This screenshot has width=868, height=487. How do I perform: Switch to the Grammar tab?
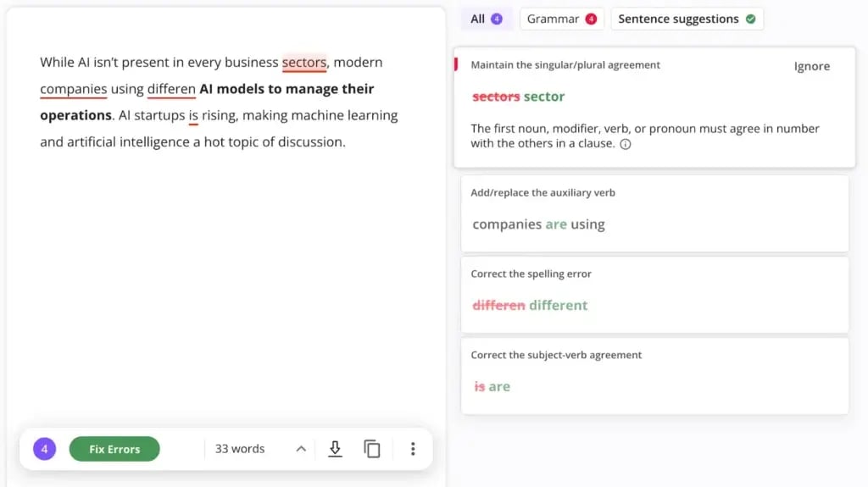554,19
